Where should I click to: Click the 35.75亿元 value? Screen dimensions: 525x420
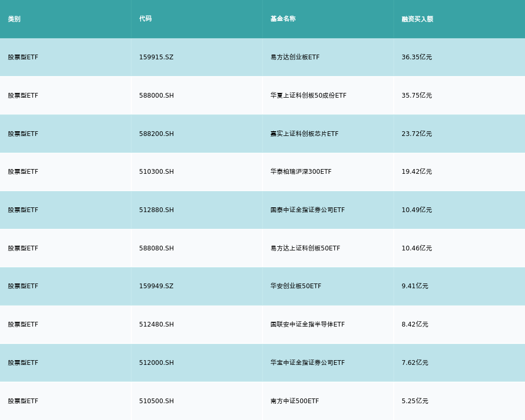(x=416, y=96)
